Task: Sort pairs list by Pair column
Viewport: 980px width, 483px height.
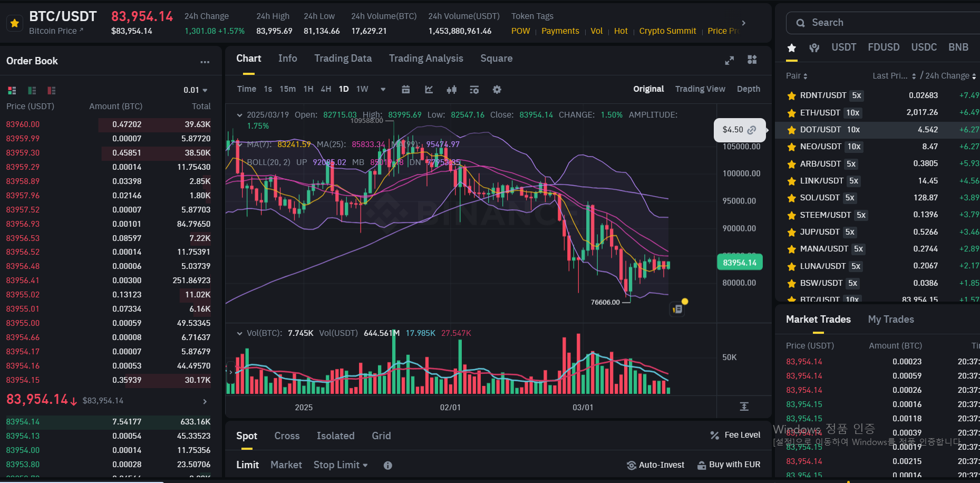Action: tap(797, 76)
